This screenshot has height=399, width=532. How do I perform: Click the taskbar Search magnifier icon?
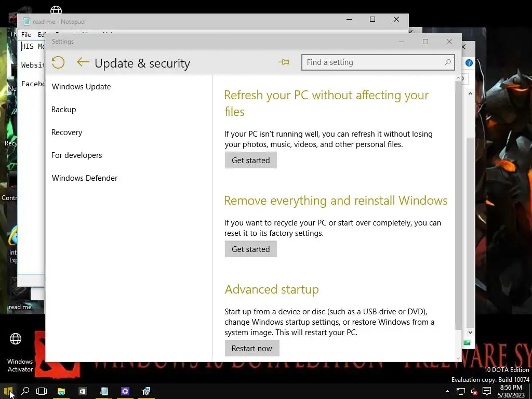pos(25,391)
